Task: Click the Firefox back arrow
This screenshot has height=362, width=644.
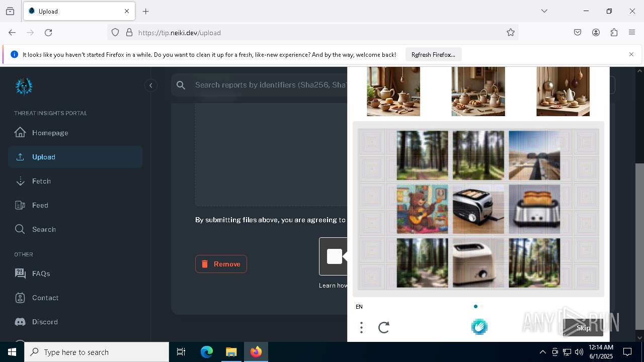Action: pyautogui.click(x=12, y=33)
